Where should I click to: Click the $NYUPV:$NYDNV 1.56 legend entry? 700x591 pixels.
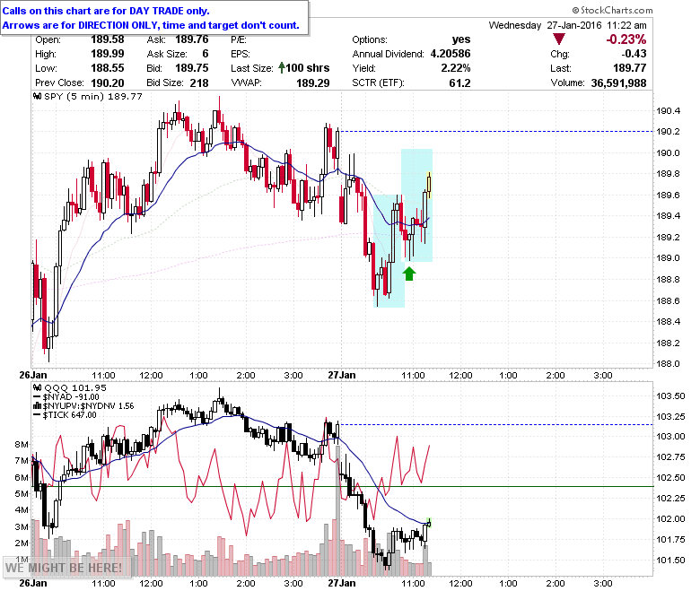[x=88, y=406]
